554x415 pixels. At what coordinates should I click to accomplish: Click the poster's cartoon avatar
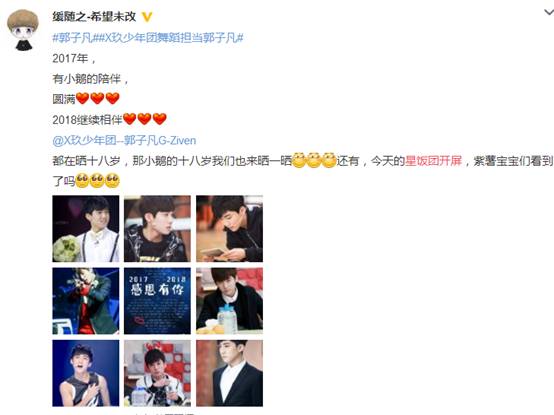[23, 30]
